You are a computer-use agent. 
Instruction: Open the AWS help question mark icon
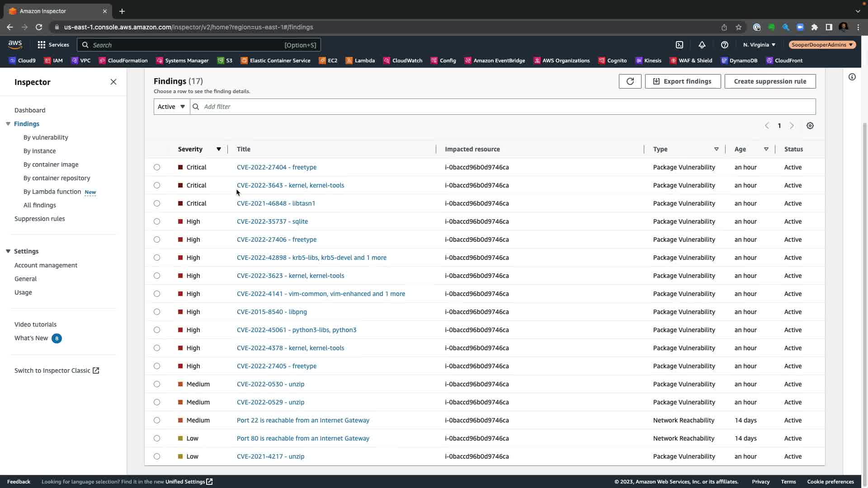(x=724, y=45)
